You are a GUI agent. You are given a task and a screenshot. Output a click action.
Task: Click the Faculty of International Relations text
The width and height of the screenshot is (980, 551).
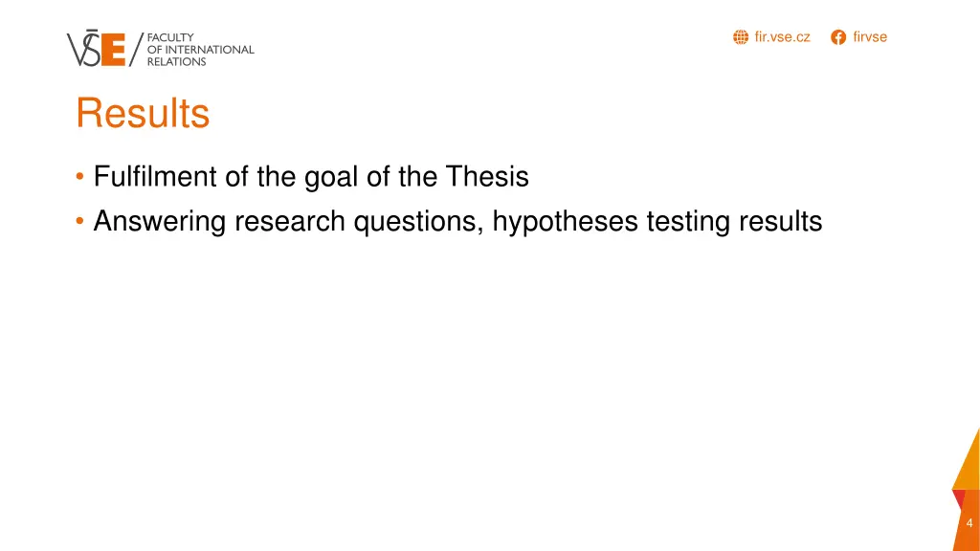pos(200,49)
